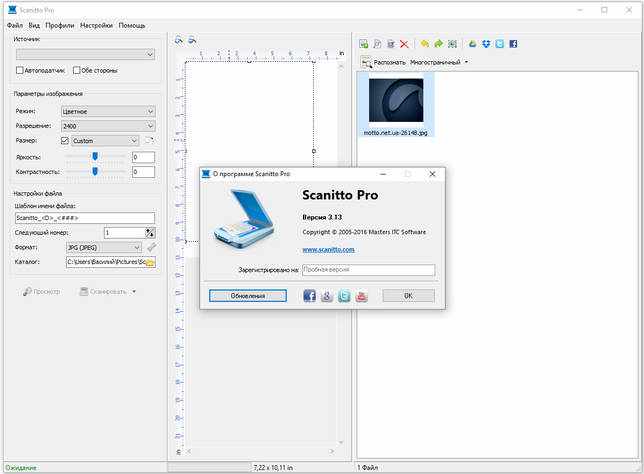Open the www.scanitto.com link
The height and width of the screenshot is (474, 644).
point(328,250)
